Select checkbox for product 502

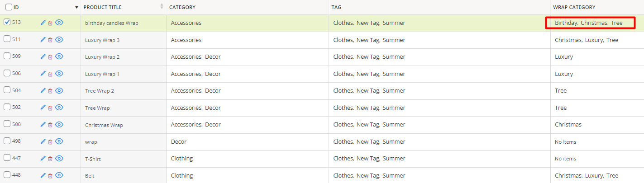point(7,107)
